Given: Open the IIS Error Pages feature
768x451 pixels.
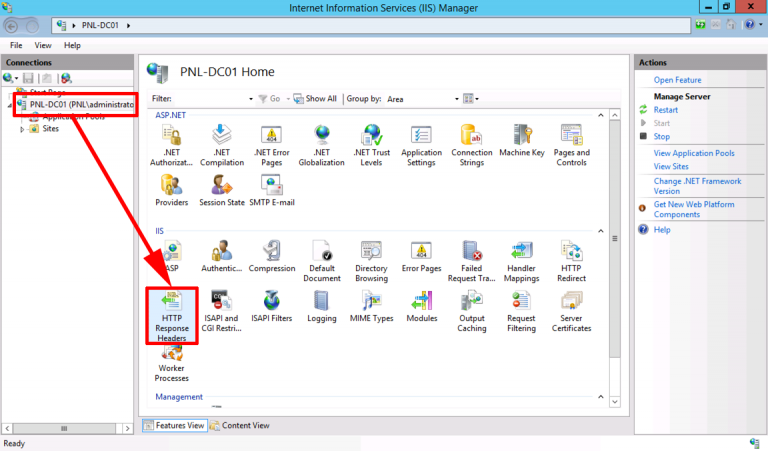Looking at the screenshot, I should click(x=421, y=256).
